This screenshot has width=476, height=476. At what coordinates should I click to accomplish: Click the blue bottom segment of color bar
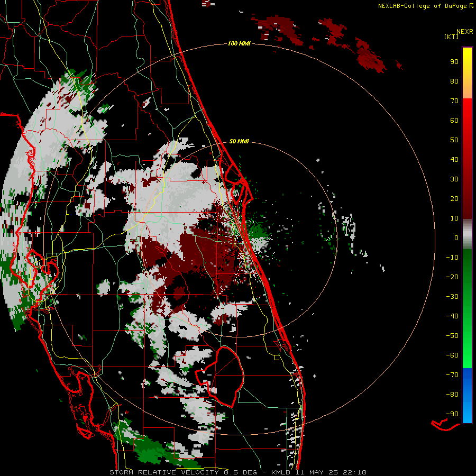coord(467,396)
